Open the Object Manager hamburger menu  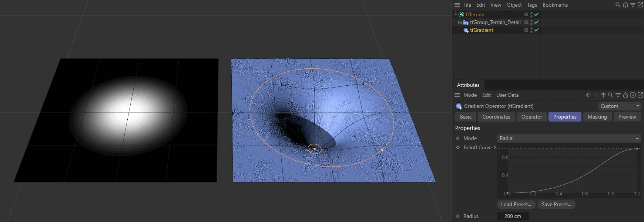tap(457, 5)
